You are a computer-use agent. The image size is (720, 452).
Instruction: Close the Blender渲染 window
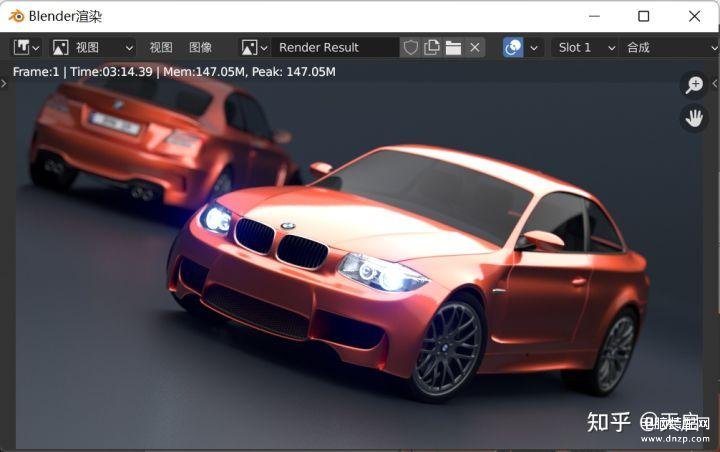click(x=694, y=17)
